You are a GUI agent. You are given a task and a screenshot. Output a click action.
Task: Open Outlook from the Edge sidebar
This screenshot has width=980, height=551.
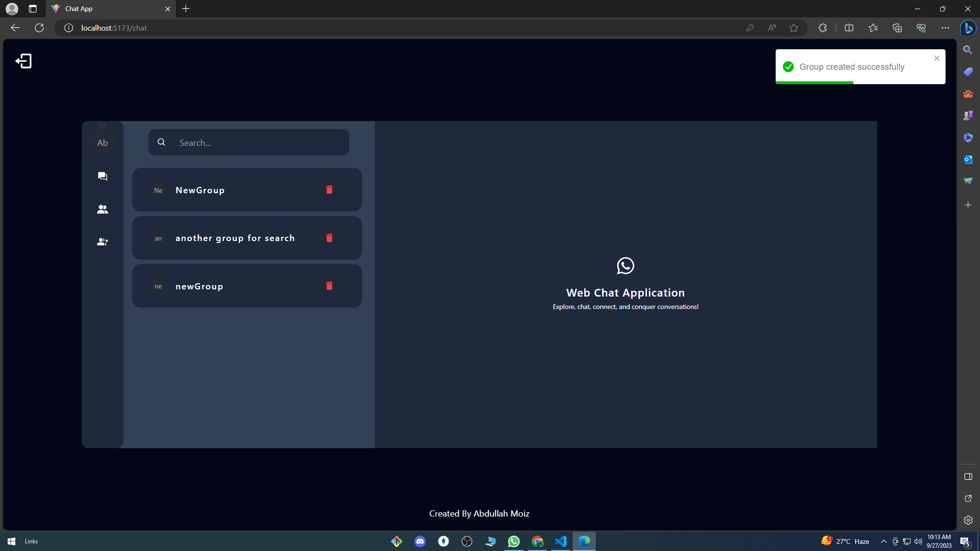pos(968,159)
